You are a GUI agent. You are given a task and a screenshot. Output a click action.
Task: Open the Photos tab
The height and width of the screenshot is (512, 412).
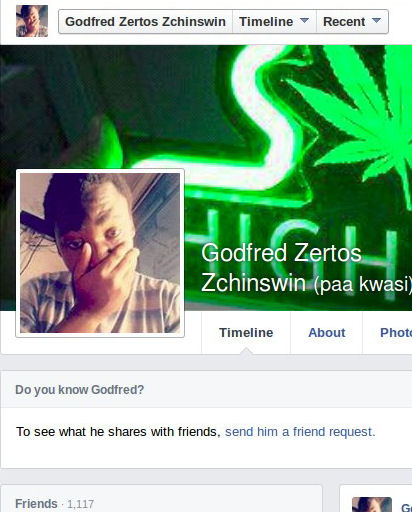pos(396,333)
